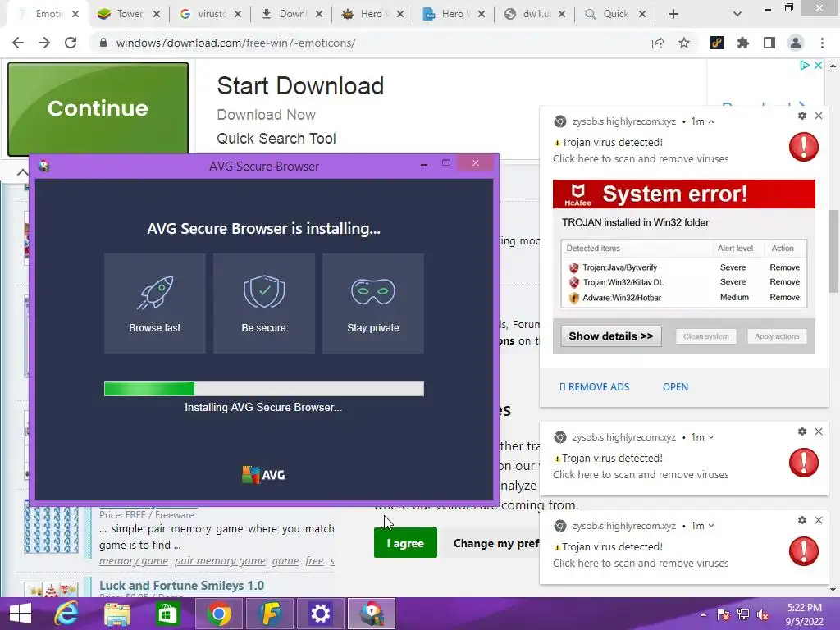Viewport: 840px width, 630px height.
Task: Open the AdChoices triangle icon
Action: (804, 65)
